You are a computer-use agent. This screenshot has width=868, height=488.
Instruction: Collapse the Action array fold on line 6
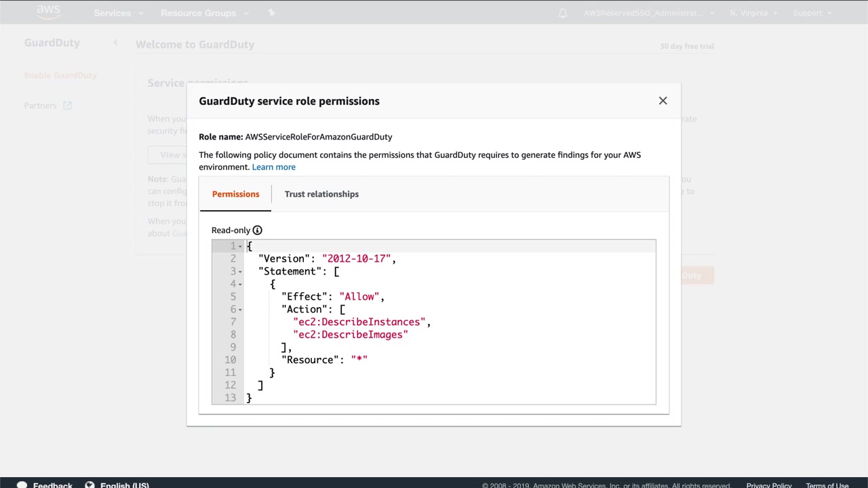[x=240, y=310]
